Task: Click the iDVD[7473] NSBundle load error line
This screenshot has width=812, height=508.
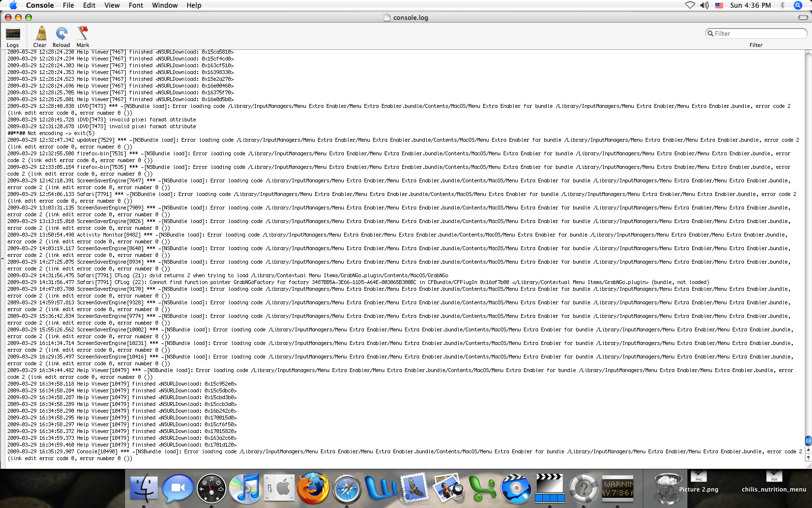Action: (x=399, y=109)
